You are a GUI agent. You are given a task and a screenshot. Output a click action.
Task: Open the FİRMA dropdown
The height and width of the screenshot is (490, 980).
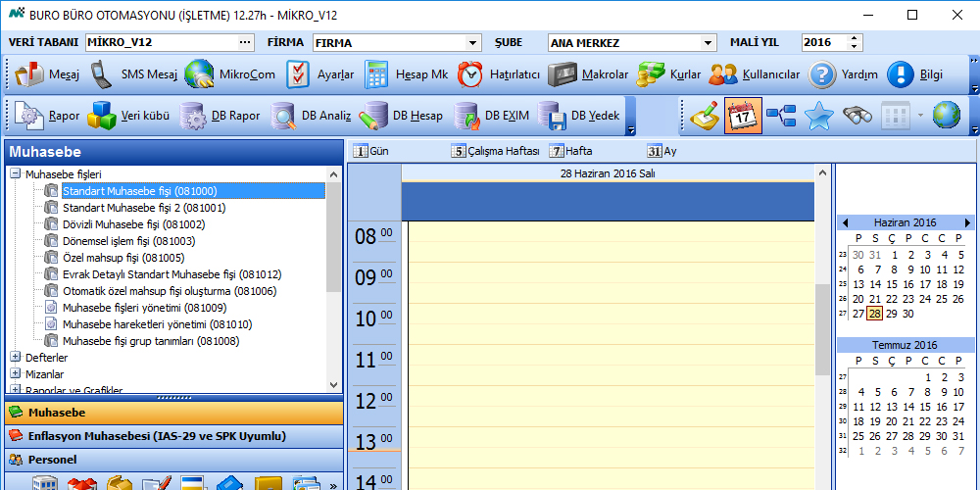coord(472,43)
